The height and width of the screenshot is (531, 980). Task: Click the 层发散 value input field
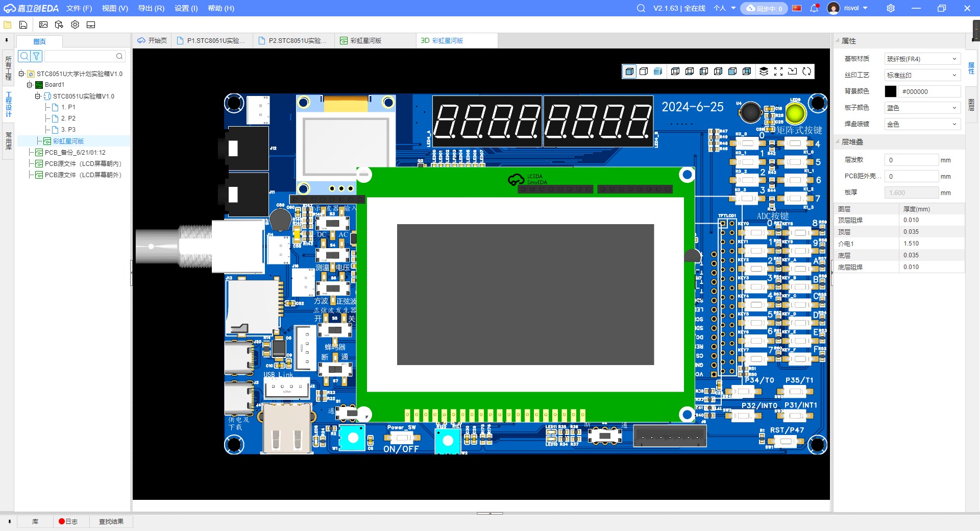911,160
